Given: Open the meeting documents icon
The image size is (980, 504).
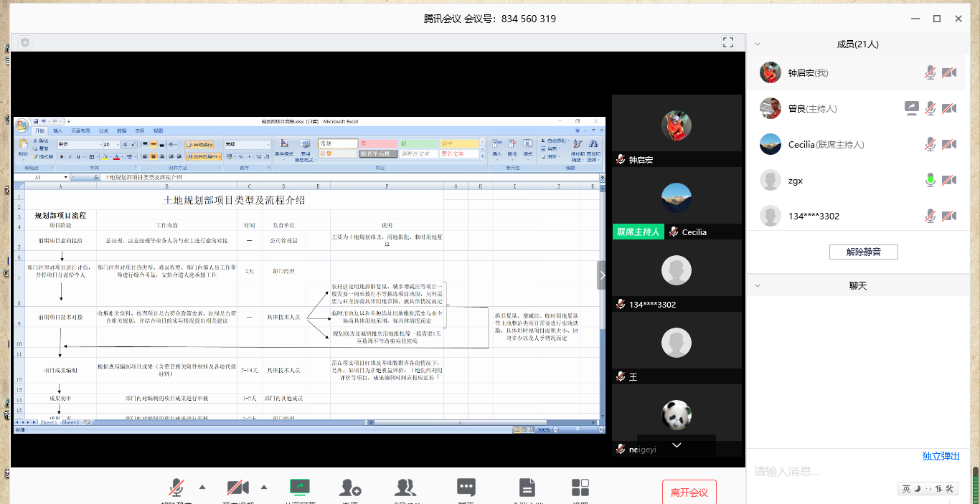Looking at the screenshot, I should click(x=527, y=488).
